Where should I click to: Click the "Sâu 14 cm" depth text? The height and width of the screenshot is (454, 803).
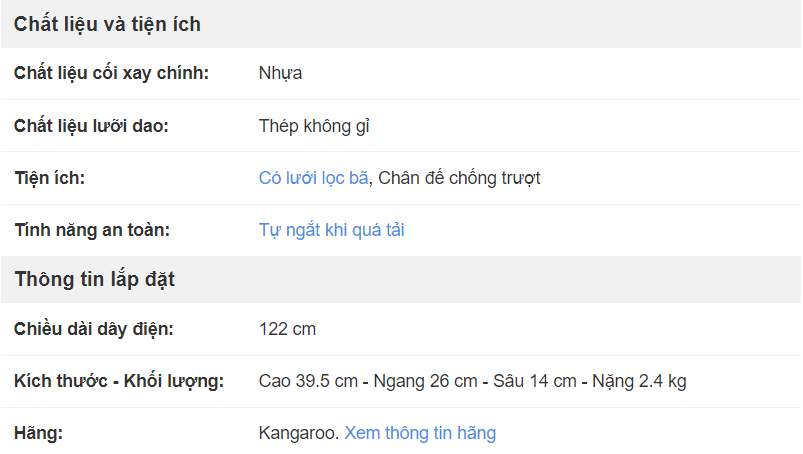[x=535, y=381]
